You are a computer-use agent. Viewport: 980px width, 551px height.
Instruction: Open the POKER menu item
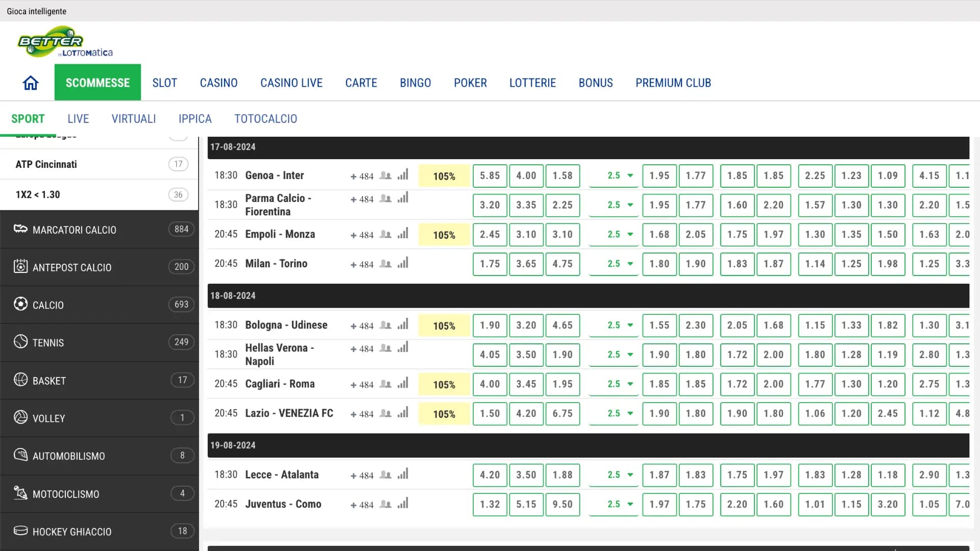click(470, 82)
